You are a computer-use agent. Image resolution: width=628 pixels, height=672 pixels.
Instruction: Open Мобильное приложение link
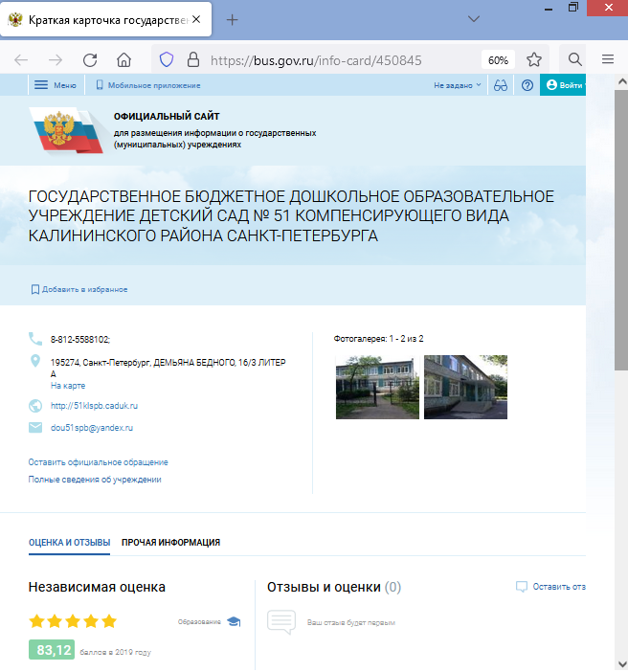pyautogui.click(x=147, y=85)
